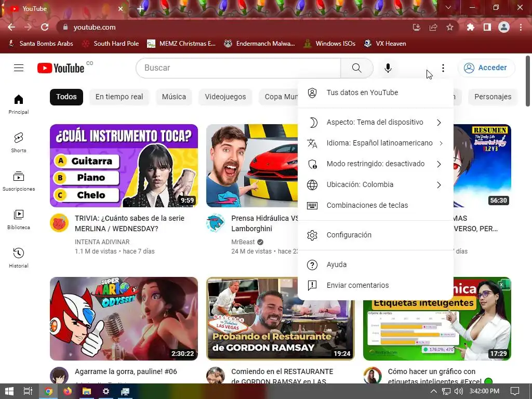Select the Música filter chip
The width and height of the screenshot is (532, 399).
point(174,97)
